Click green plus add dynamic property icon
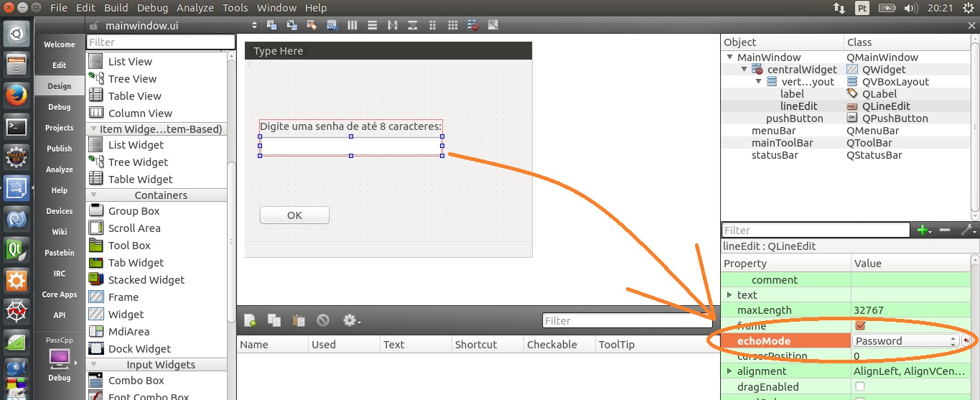Screen dimensions: 980x400 point(923,230)
